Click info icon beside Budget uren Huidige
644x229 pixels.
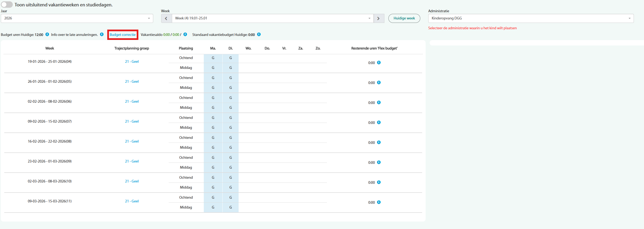click(47, 35)
